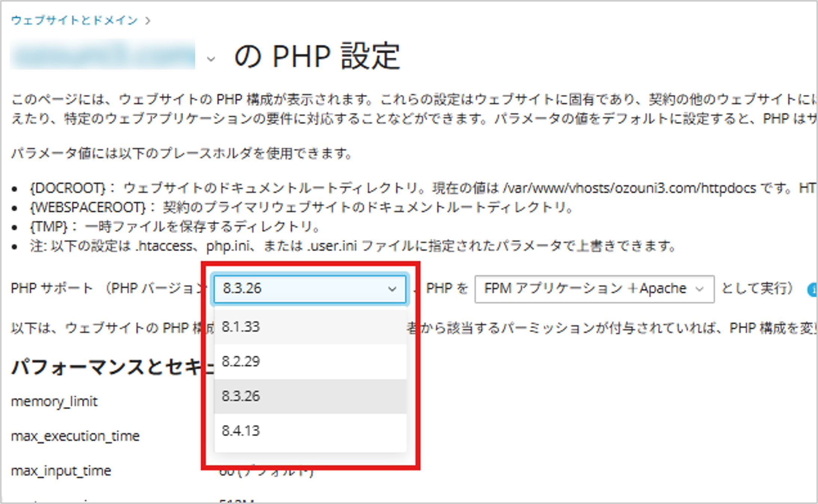Click the {DOCROOT} placeholder bullet text
Screen dimensions: 818x504
click(68, 188)
